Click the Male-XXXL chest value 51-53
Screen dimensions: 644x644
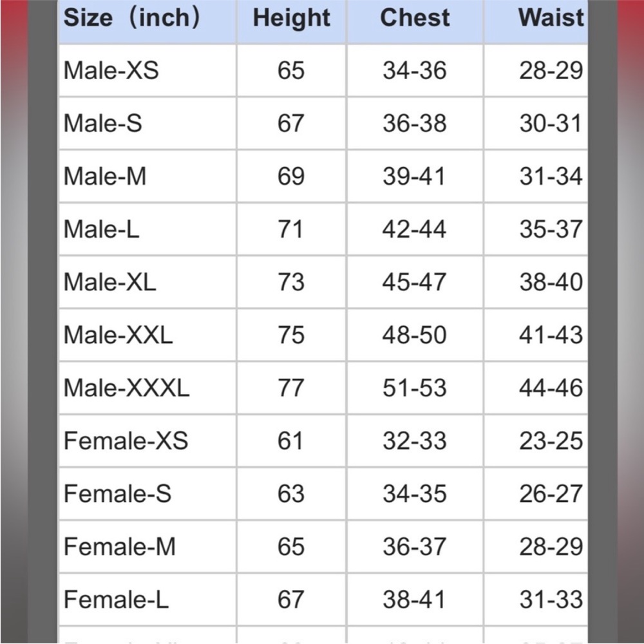tap(414, 388)
